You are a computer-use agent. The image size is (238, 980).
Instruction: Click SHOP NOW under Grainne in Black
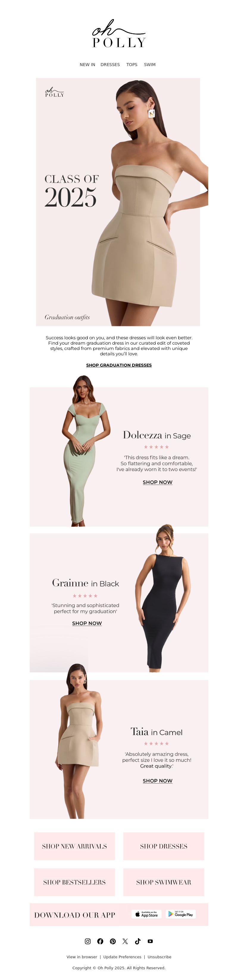(87, 623)
